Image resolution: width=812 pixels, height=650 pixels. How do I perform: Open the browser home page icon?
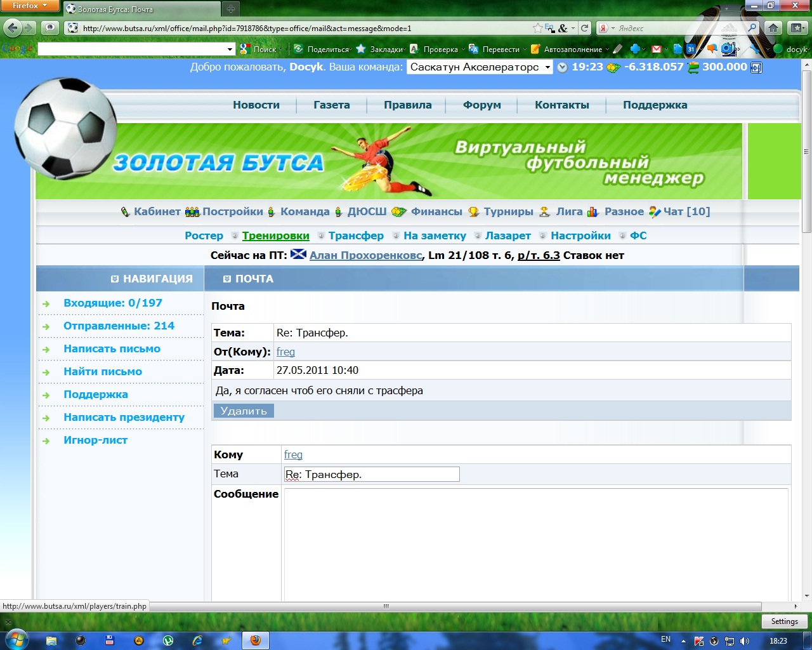773,28
